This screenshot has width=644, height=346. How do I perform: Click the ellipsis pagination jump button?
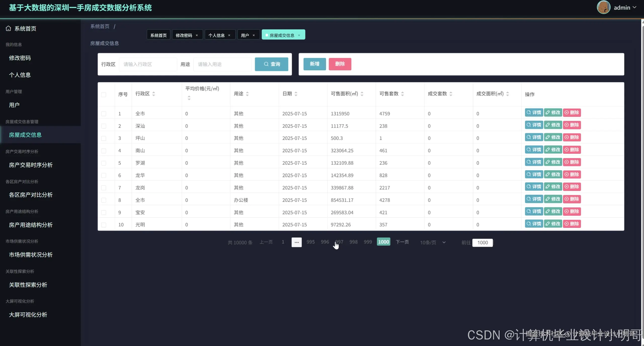[296, 242]
